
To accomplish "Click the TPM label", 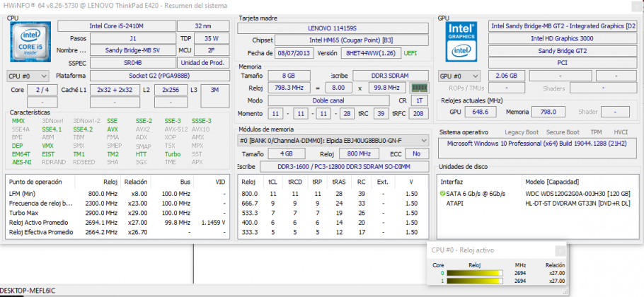I will [596, 132].
